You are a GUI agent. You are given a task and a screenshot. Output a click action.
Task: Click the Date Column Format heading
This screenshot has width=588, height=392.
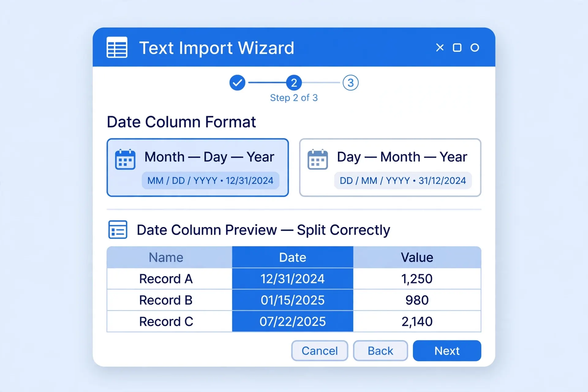tap(181, 122)
